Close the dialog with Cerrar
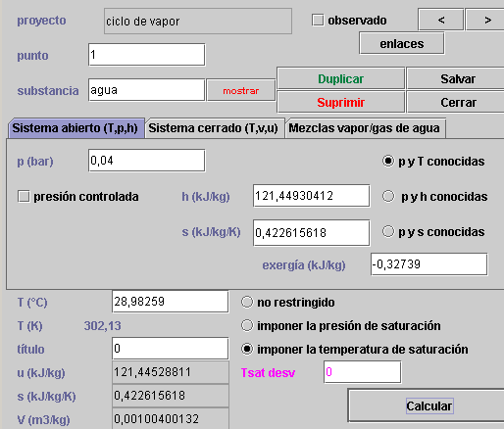 pos(456,103)
